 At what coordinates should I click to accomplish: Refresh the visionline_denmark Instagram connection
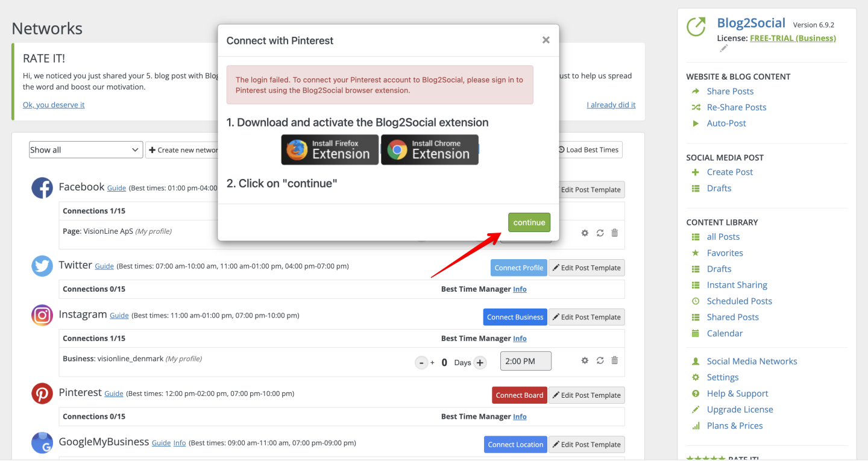click(x=600, y=360)
